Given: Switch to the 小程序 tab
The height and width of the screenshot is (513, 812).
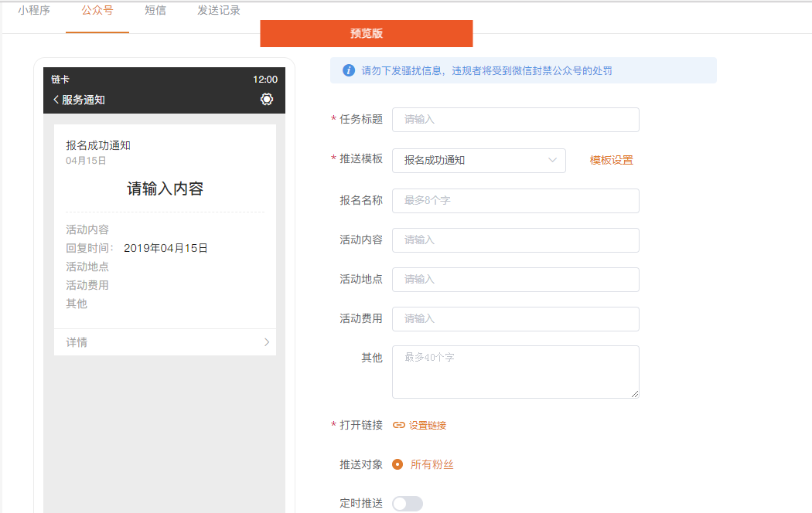Looking at the screenshot, I should point(34,11).
